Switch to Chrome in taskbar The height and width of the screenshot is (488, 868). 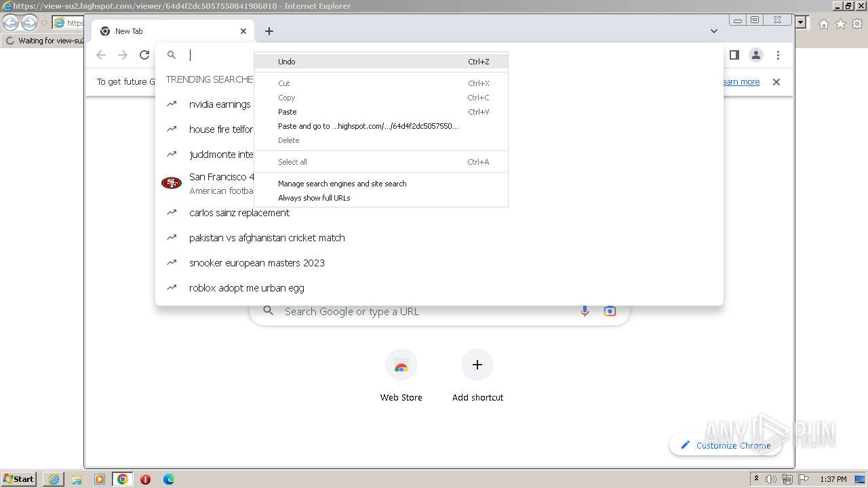pos(123,479)
